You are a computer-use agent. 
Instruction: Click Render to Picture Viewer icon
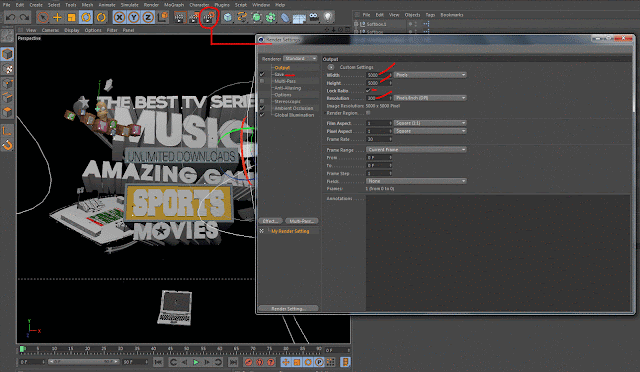coord(194,17)
